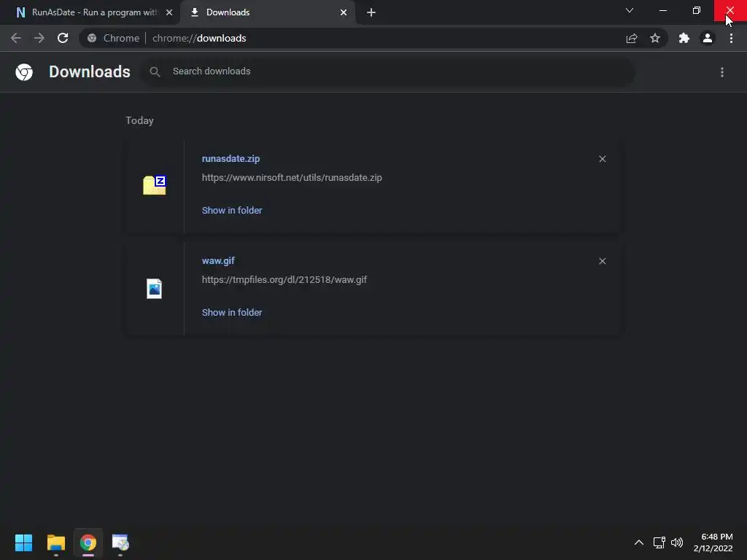Screen dimensions: 747x560
Task: Remove waw.gif from the list
Action: pos(603,261)
